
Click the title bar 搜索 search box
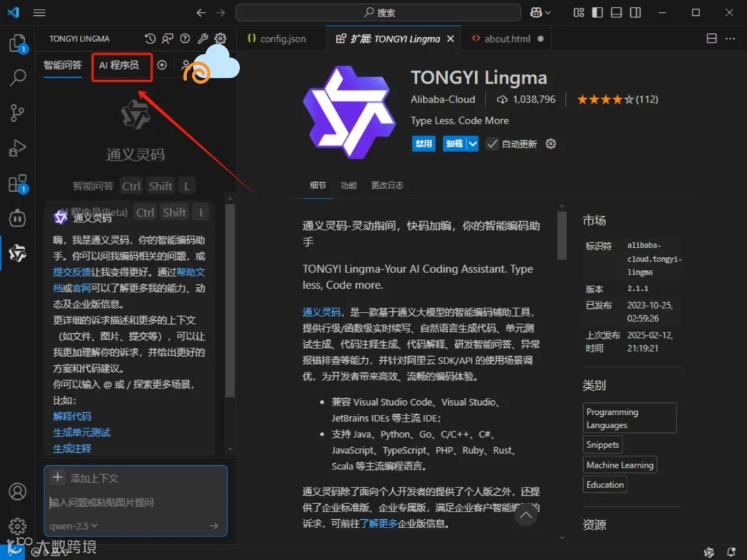pyautogui.click(x=378, y=12)
